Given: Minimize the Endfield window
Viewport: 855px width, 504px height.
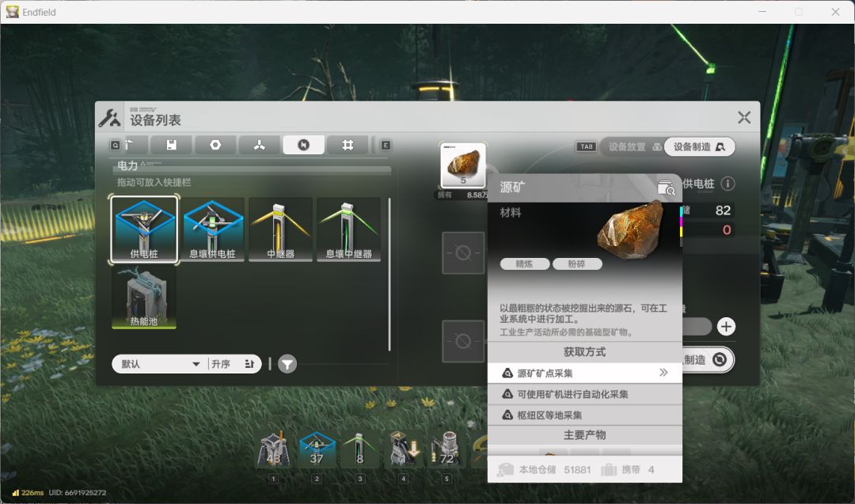Looking at the screenshot, I should click(x=762, y=11).
